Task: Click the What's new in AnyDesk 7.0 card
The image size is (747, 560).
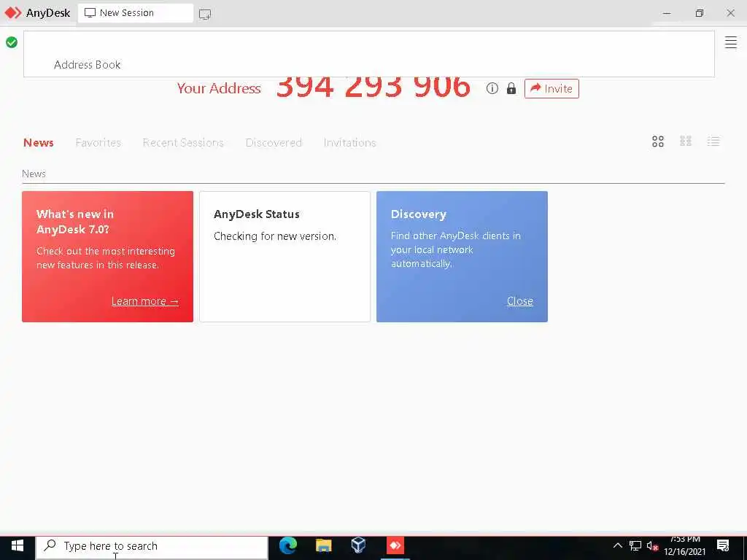Action: [x=108, y=257]
